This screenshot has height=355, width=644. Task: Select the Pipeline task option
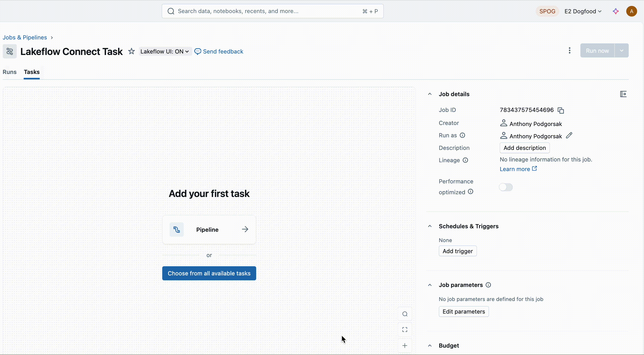(209, 230)
